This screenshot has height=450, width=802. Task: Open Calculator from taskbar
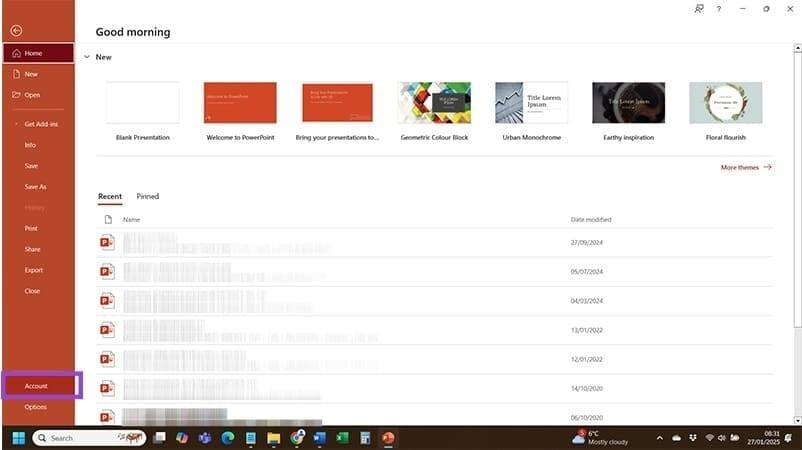tap(365, 438)
